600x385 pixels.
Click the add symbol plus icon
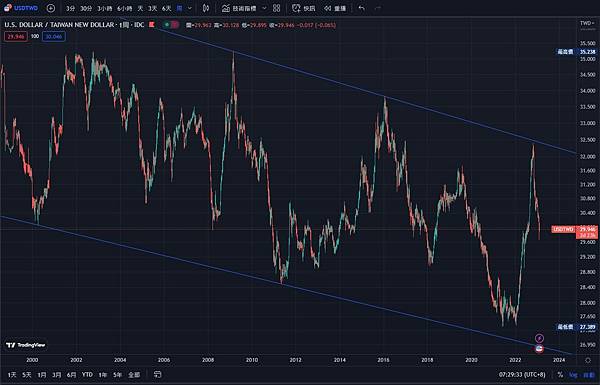(51, 8)
